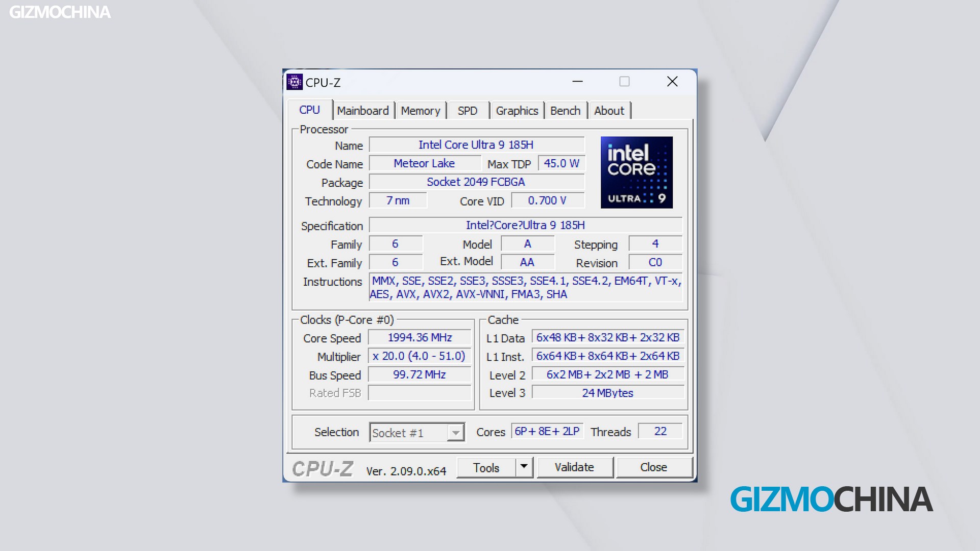The image size is (980, 551).
Task: Open the Tools dropdown arrow
Action: tap(524, 467)
